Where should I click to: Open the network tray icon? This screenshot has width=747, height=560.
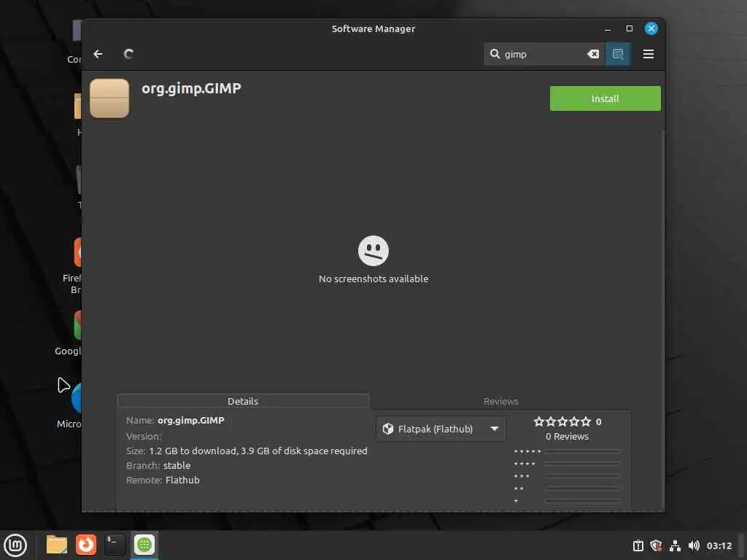click(x=675, y=545)
